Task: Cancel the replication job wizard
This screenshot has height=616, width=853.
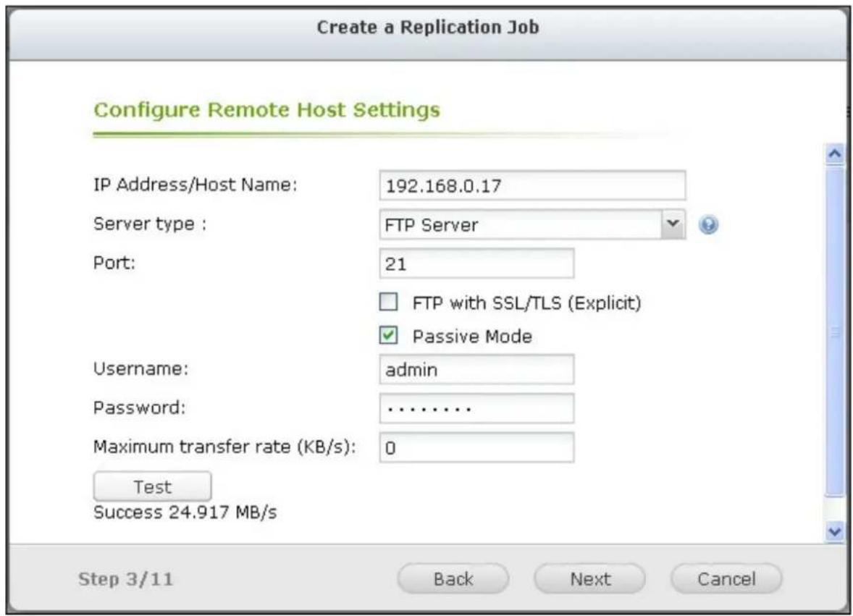Action: [x=726, y=578]
